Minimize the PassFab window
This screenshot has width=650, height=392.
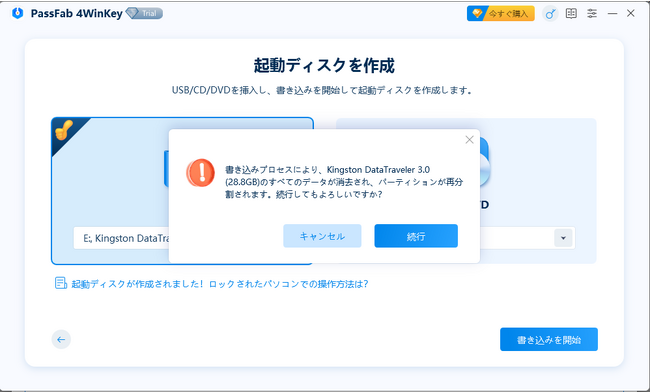(x=612, y=14)
